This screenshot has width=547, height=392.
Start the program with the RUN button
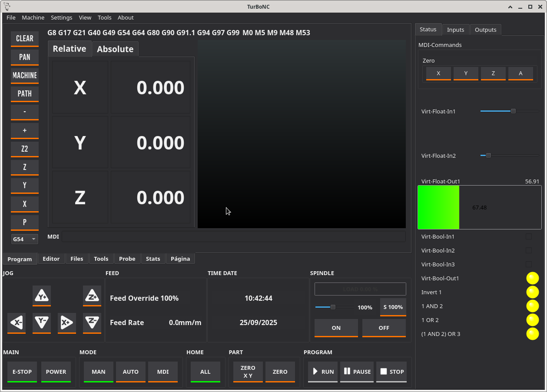tap(323, 372)
